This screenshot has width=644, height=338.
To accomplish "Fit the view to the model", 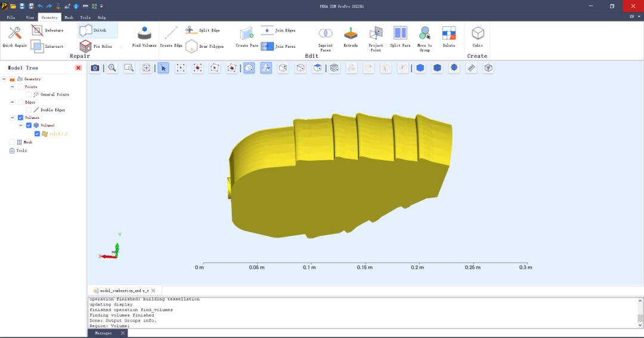I will 146,68.
